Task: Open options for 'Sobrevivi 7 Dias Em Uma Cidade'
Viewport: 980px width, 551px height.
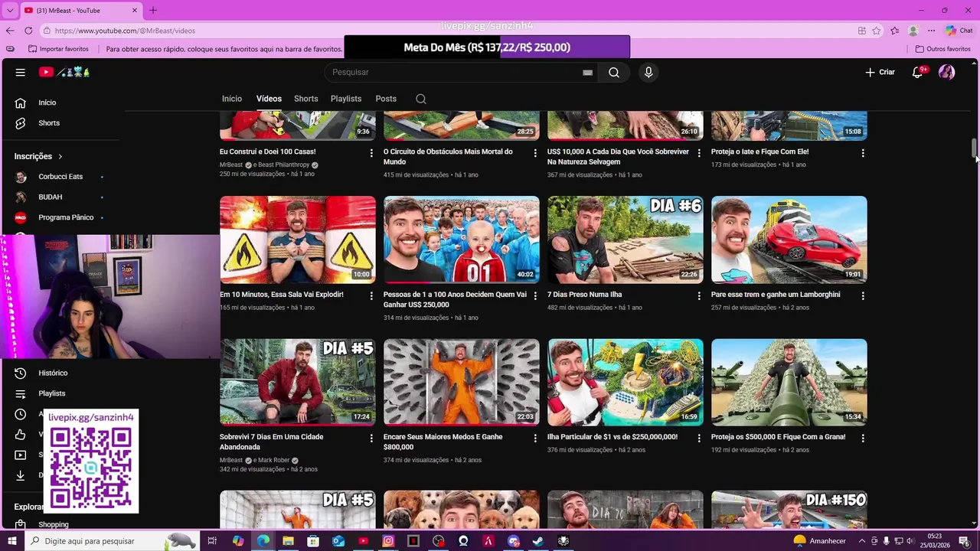Action: (x=371, y=438)
